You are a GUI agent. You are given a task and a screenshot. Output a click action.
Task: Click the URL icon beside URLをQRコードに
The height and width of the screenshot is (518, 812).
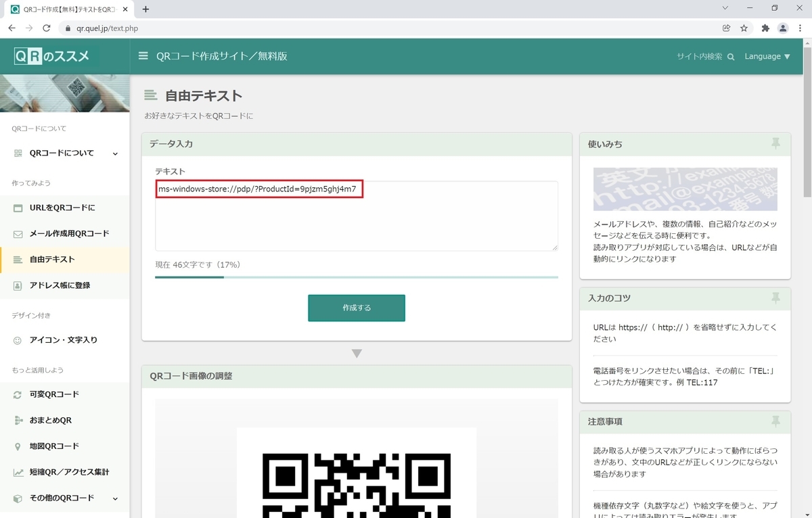click(18, 208)
